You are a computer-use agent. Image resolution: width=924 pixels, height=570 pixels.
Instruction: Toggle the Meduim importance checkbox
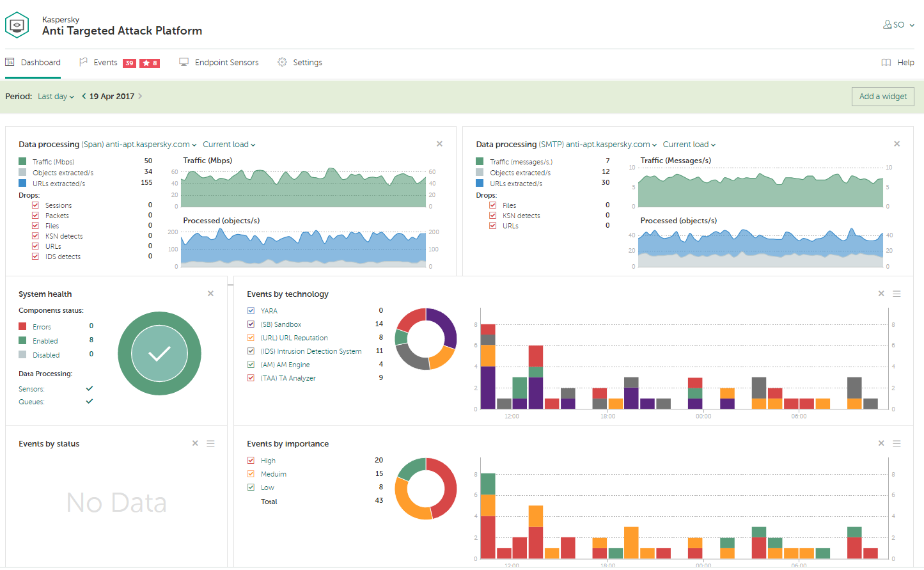click(x=251, y=474)
